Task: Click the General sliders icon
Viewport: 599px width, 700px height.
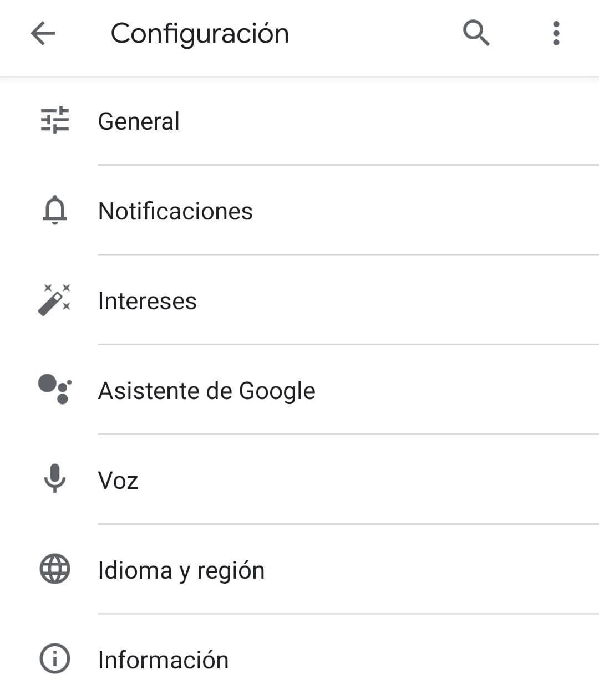Action: (x=55, y=120)
